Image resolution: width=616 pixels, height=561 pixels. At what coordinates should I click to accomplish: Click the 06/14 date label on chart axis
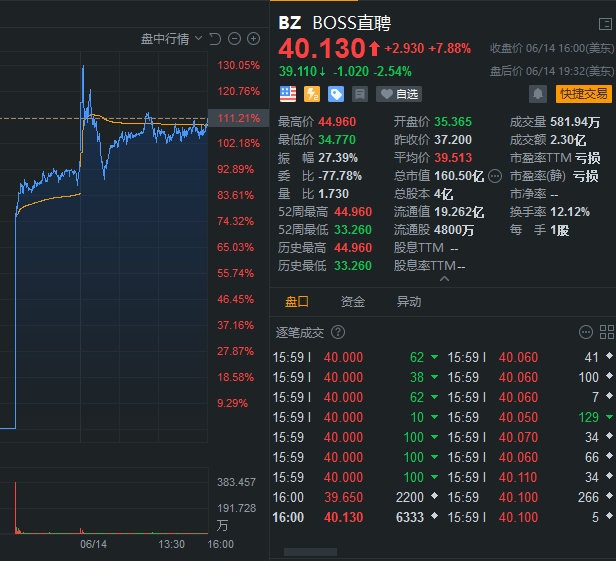(94, 544)
